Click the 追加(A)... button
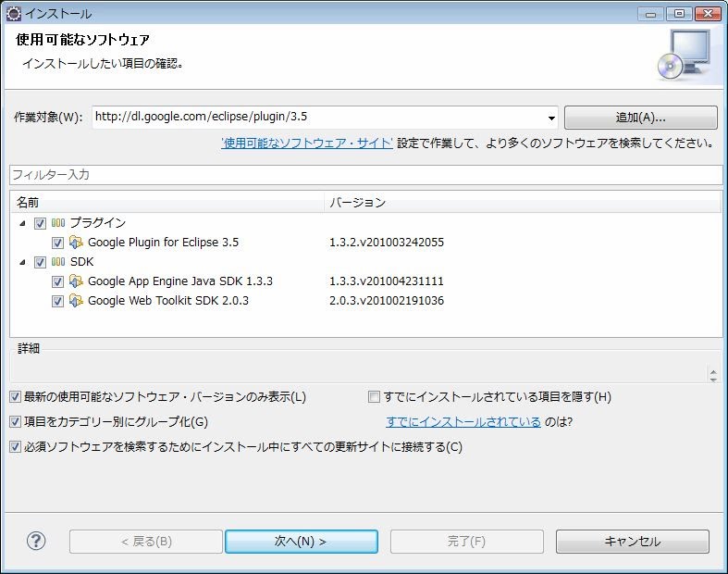This screenshot has height=574, width=728. (640, 118)
